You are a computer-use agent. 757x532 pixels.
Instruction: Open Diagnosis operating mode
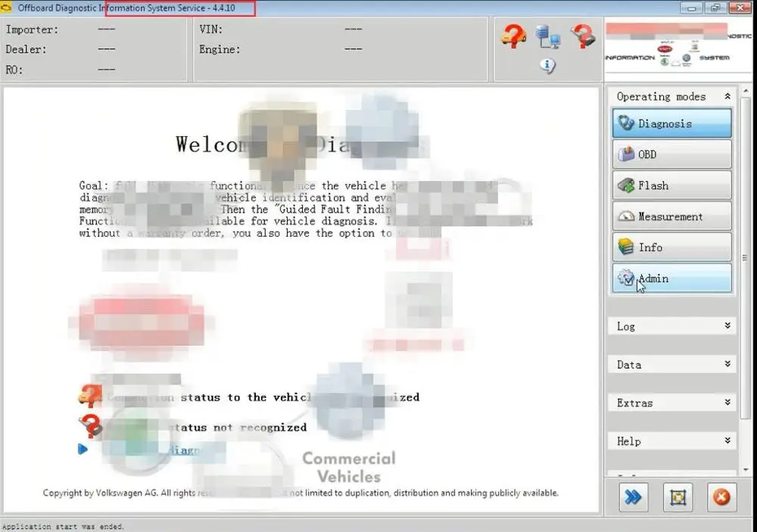click(x=672, y=123)
